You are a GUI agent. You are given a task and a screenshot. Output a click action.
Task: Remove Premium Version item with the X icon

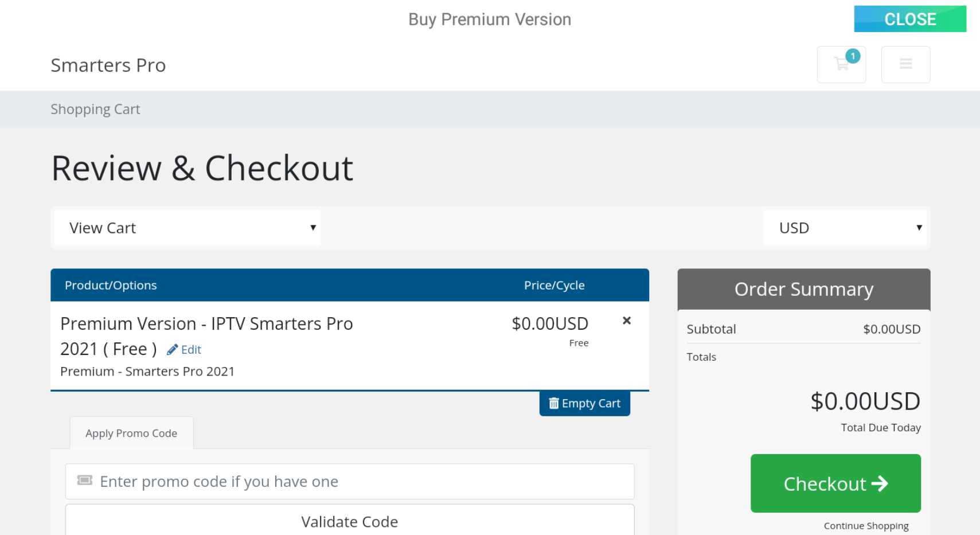coord(627,321)
